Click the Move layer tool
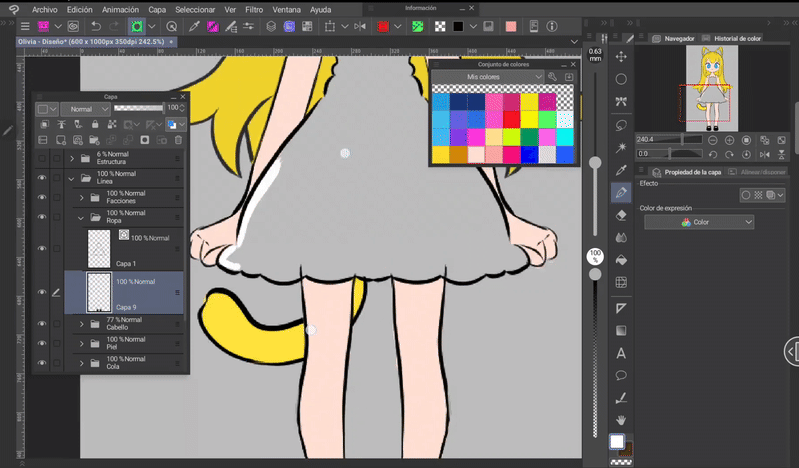This screenshot has height=468, width=799. coord(621,57)
